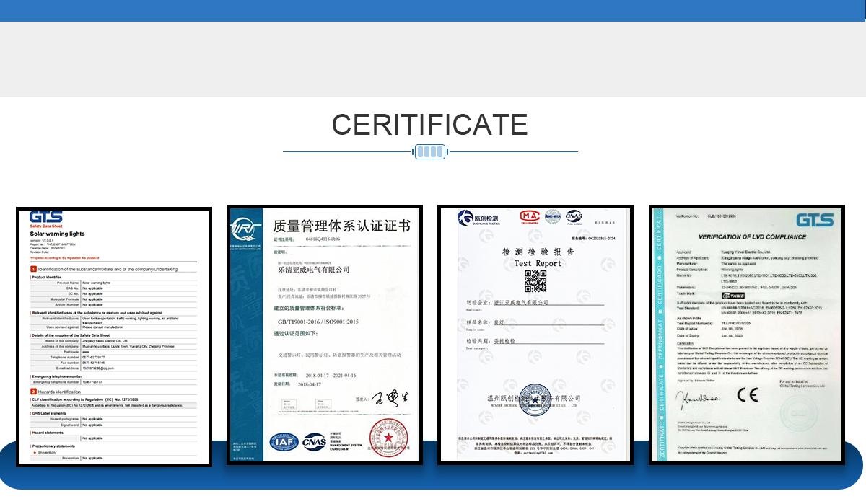
Task: Click the CE mark on LVD certificate
Action: point(748,394)
